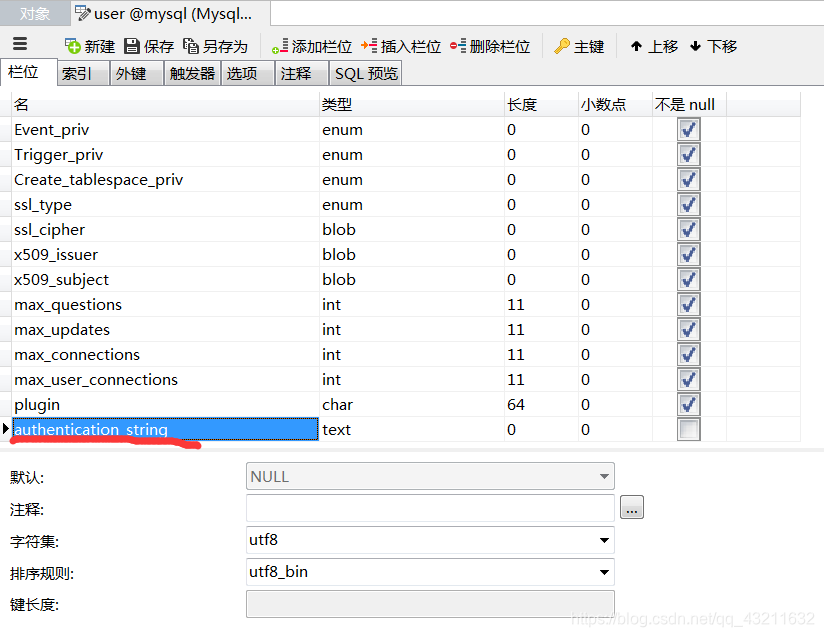This screenshot has width=824, height=637.
Task: Toggle not-null checkbox for max_connections
Action: click(688, 355)
